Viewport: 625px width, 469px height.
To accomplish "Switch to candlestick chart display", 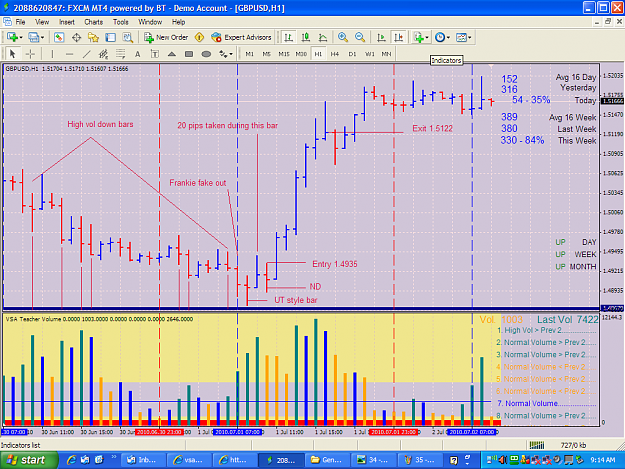I will [306, 37].
